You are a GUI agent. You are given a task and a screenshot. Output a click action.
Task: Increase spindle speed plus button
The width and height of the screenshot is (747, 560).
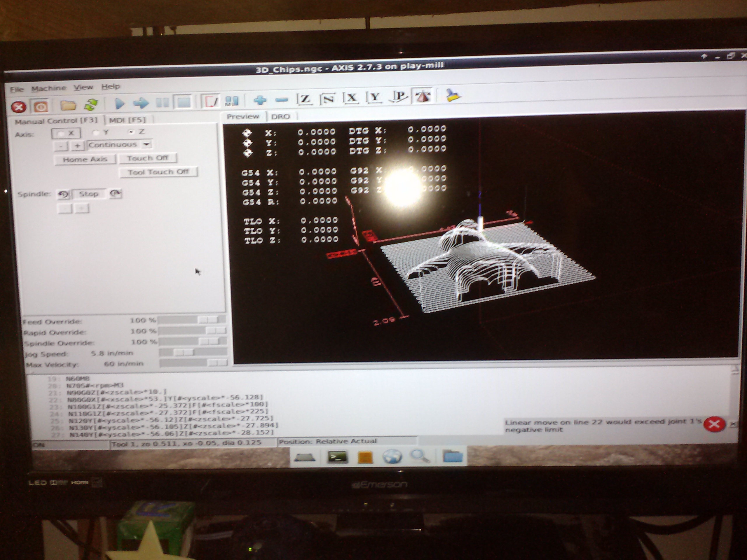click(82, 208)
